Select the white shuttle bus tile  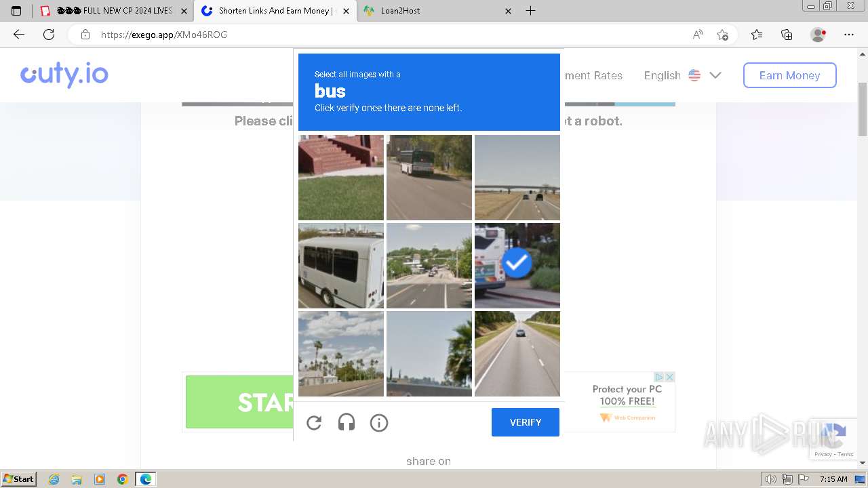[x=341, y=266]
